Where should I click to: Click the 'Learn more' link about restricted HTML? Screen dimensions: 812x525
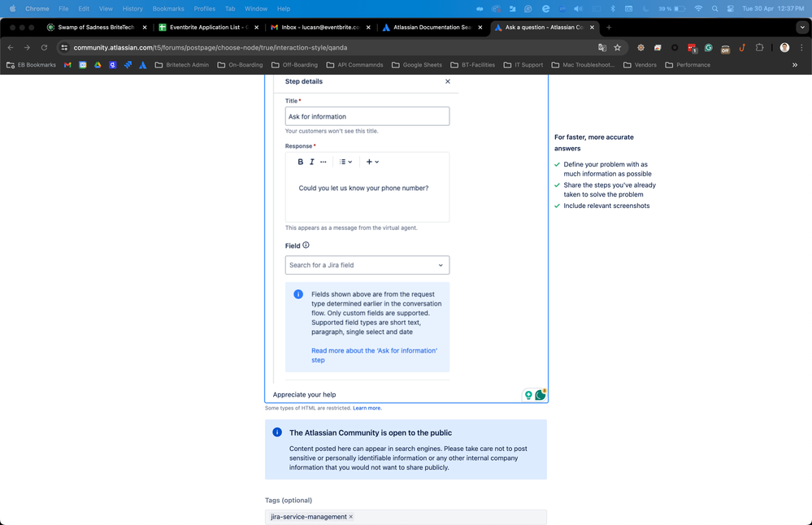click(366, 408)
